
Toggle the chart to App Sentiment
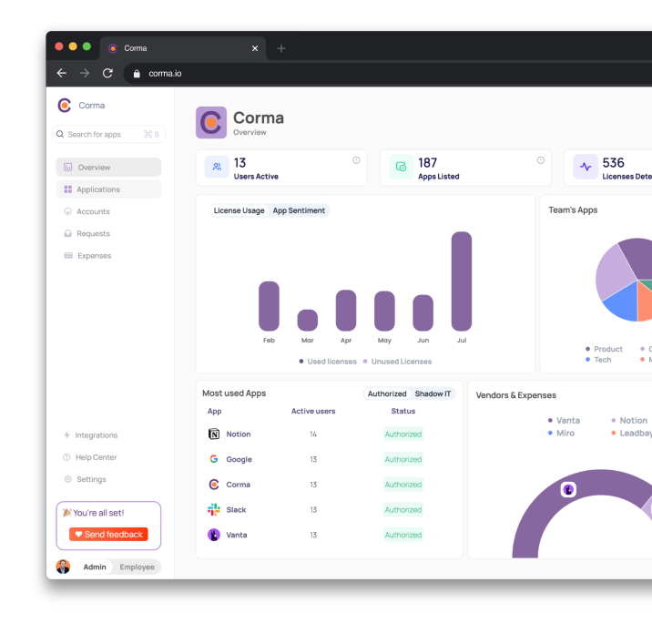(x=299, y=210)
